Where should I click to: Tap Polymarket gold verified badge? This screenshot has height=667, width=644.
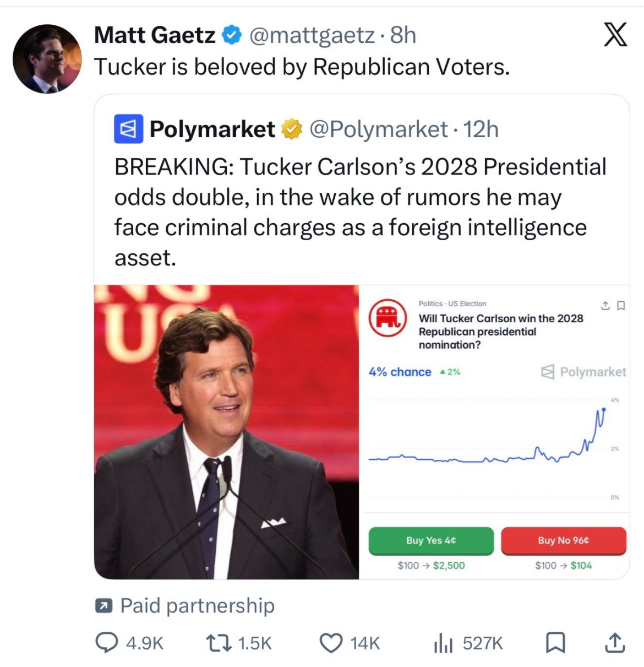click(292, 129)
